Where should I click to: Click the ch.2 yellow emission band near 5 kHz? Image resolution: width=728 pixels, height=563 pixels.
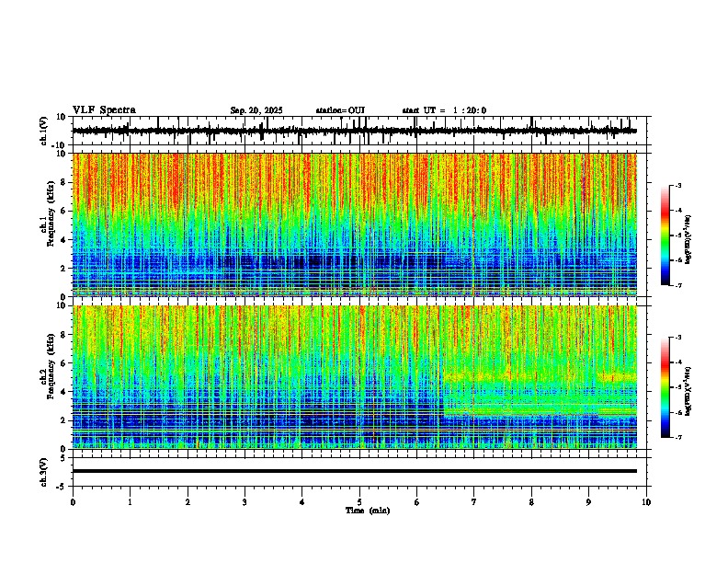click(x=539, y=377)
